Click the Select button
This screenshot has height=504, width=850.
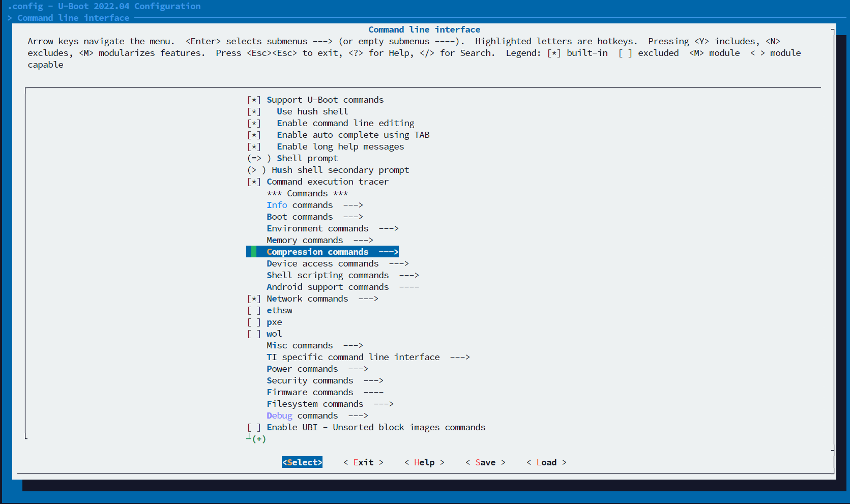pyautogui.click(x=302, y=462)
